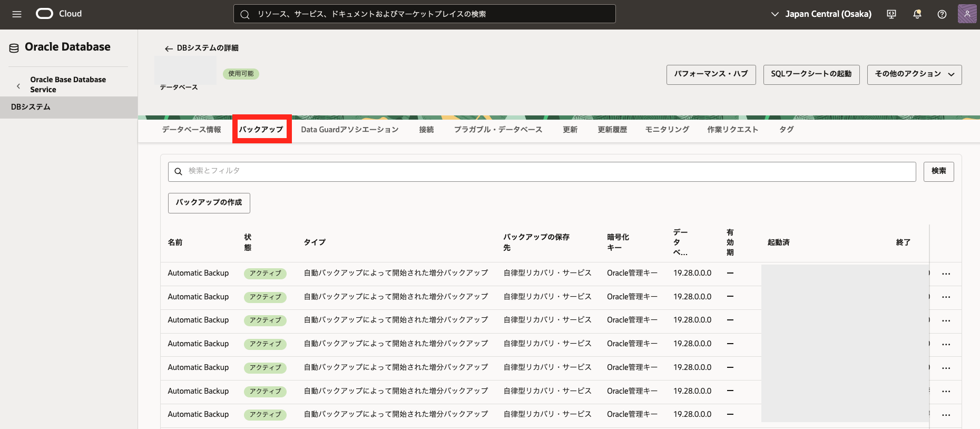Select DBシステム in the sidebar
Image resolution: width=980 pixels, height=429 pixels.
pyautogui.click(x=31, y=107)
